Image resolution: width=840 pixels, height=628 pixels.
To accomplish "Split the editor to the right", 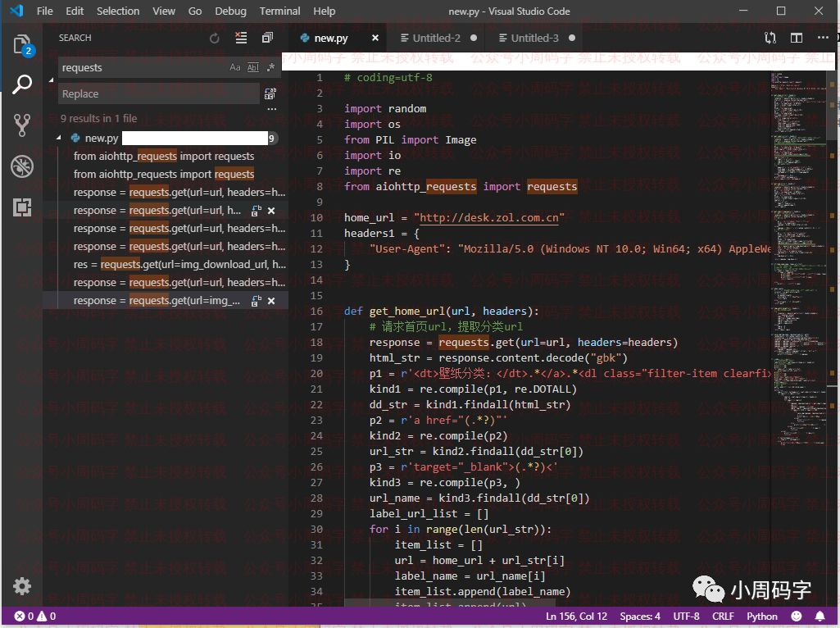I will click(796, 38).
